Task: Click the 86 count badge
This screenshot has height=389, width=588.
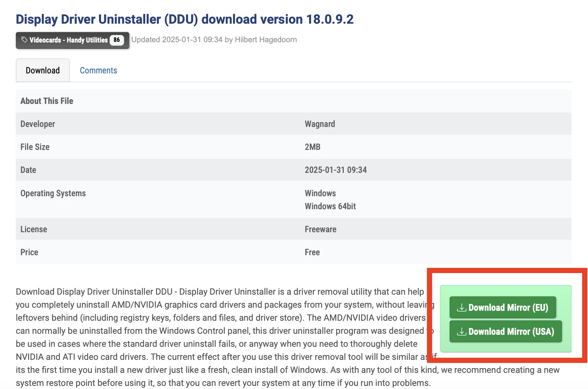Action: [117, 40]
